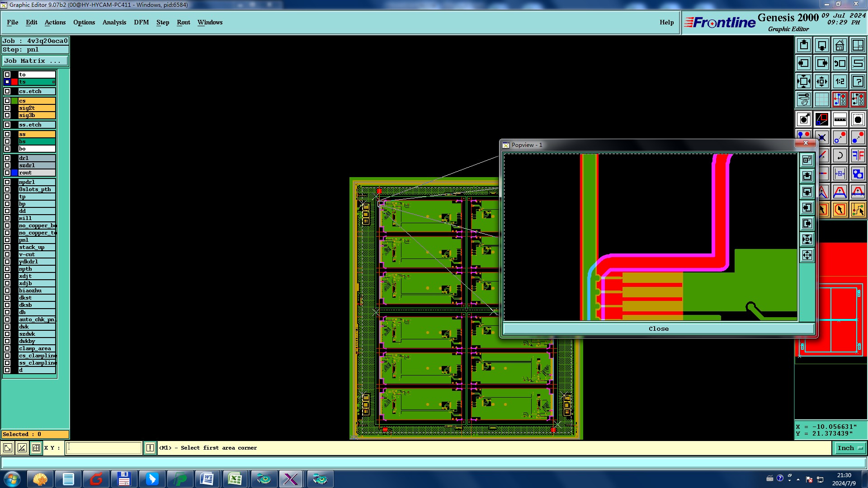Click the exclamation mark icon beside XY field

[150, 448]
